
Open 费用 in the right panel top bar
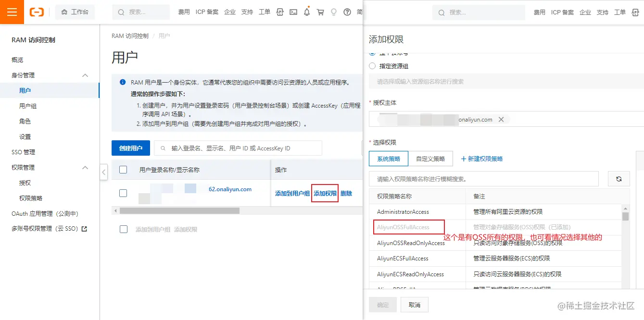coord(539,12)
